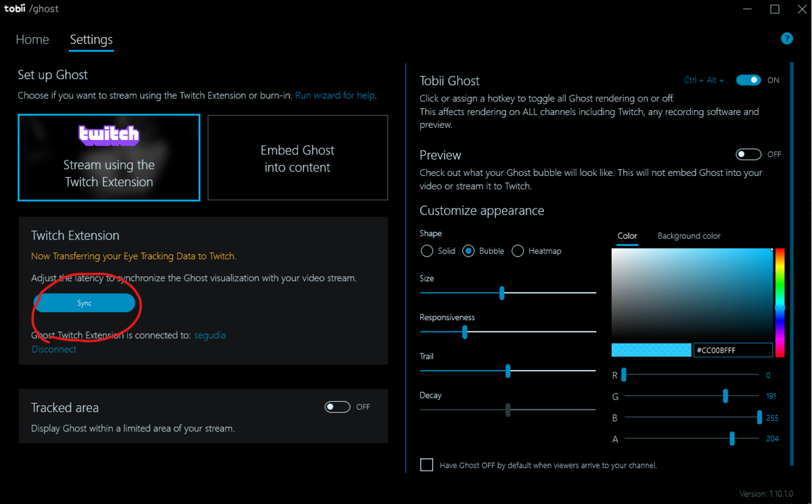Click the G value 191
Viewport: 812px width, 504px height.
coord(771,396)
